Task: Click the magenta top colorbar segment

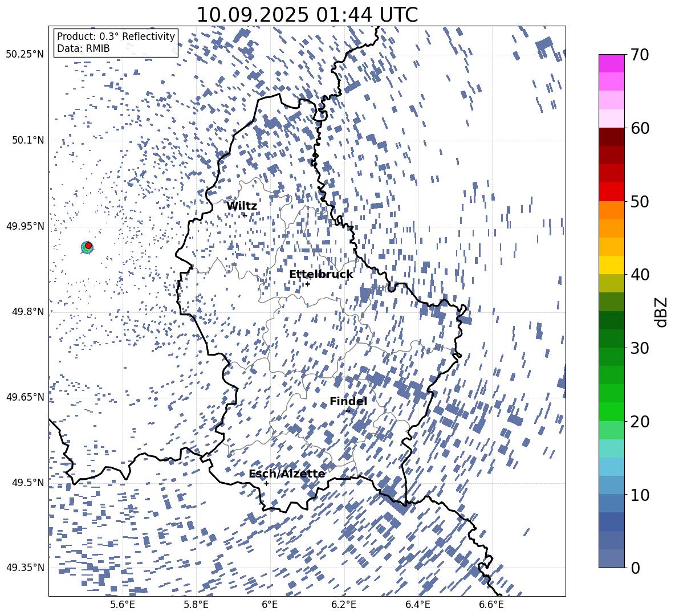Action: click(x=611, y=63)
